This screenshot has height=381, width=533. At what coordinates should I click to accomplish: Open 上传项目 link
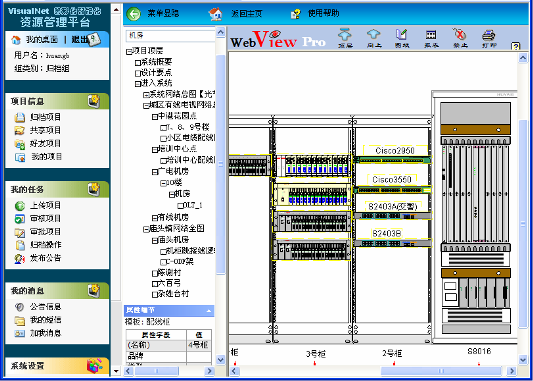46,206
